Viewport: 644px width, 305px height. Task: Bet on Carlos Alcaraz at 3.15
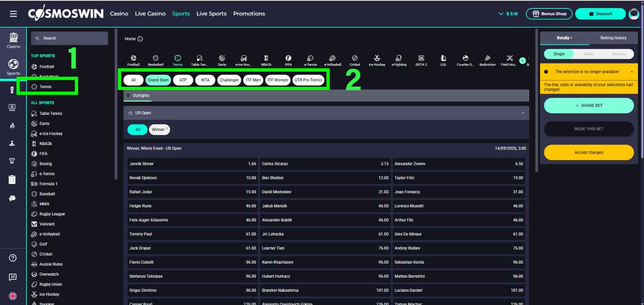[x=325, y=164]
